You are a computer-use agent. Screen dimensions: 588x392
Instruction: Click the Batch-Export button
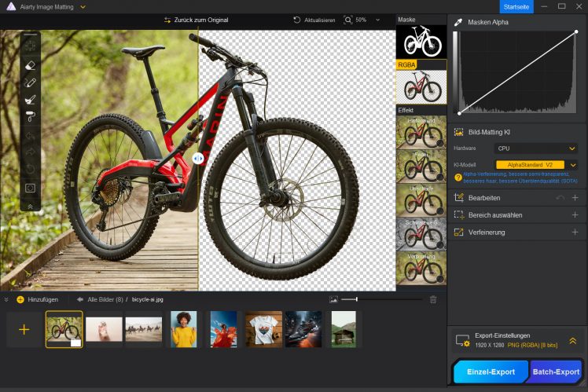[x=556, y=372]
